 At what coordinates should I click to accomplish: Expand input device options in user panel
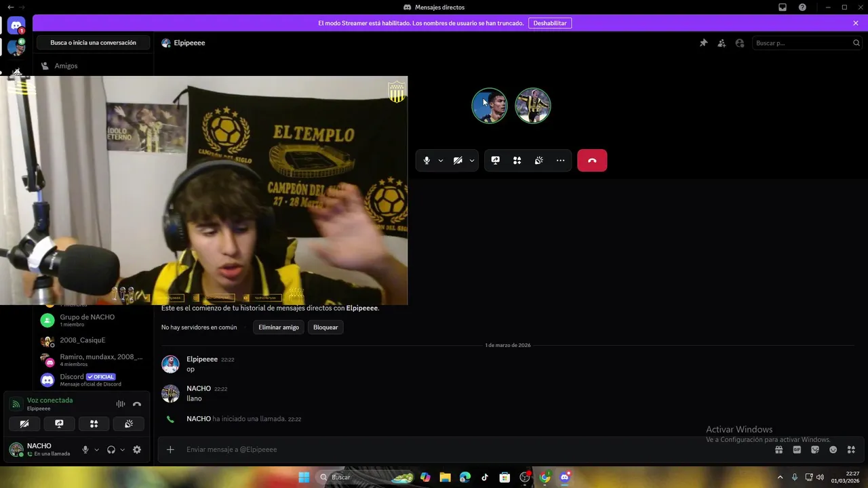(96, 449)
